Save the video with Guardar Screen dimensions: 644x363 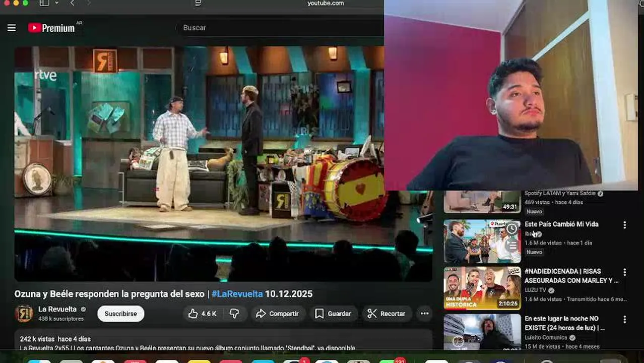(333, 314)
